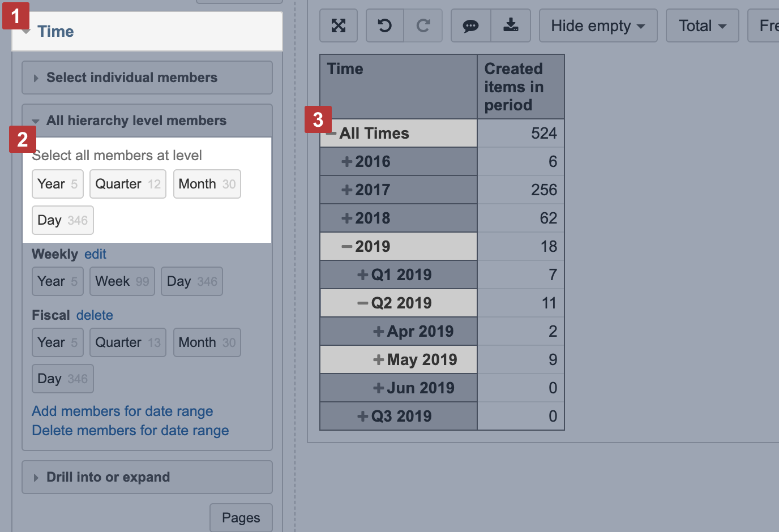Screen dimensions: 779x532
Task: Expand May 2019 with plus icon
Action: click(x=379, y=360)
